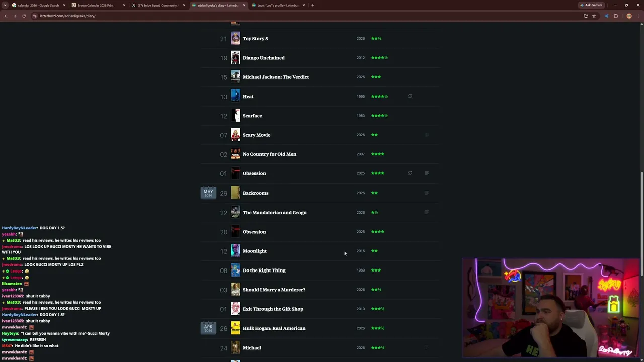This screenshot has height=362, width=644.
Task: Click the tab audio speaker icon in toolbar
Action: [606, 16]
